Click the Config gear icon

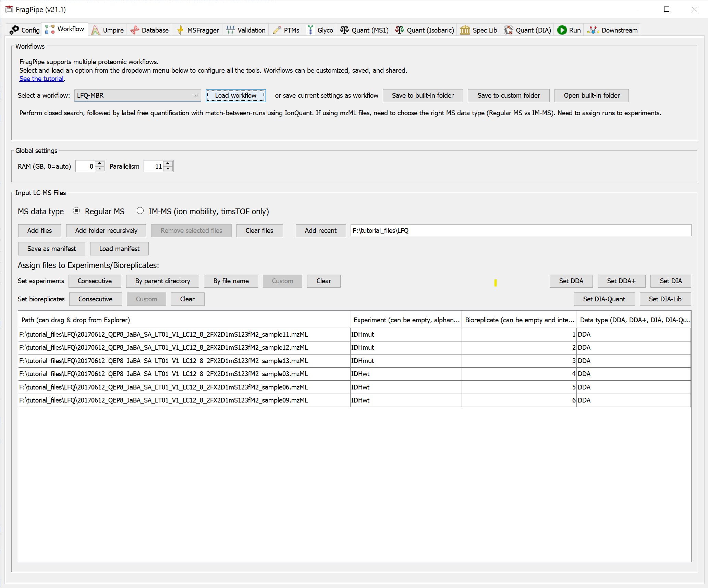click(x=14, y=30)
